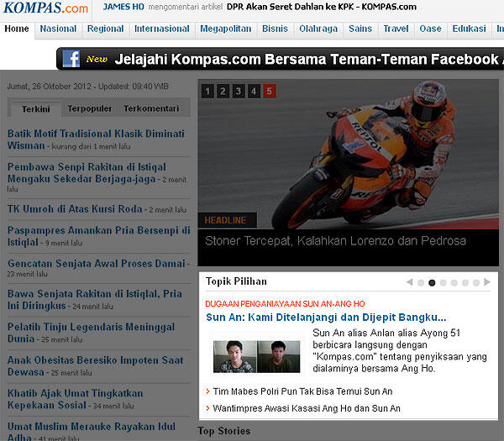Screen dimensions: 504x441
Task: Click the Jelajahi Kompas.com Facebook banner text
Action: coord(307,59)
